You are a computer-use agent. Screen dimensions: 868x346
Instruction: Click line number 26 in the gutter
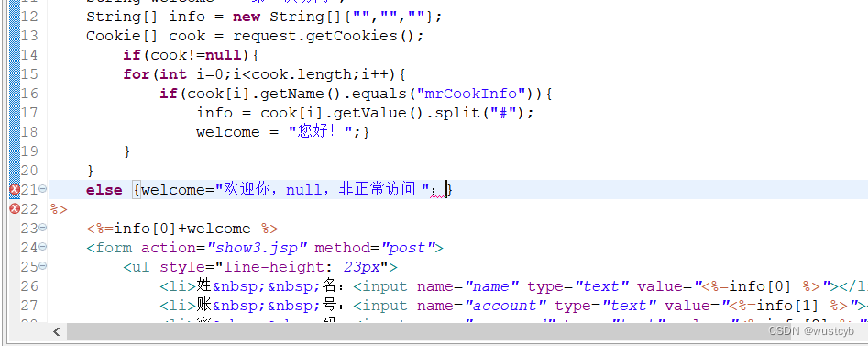point(29,286)
